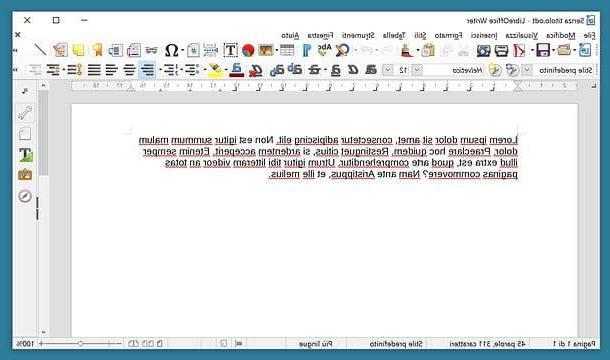Open sidebar Properties wrench icon

25,113
